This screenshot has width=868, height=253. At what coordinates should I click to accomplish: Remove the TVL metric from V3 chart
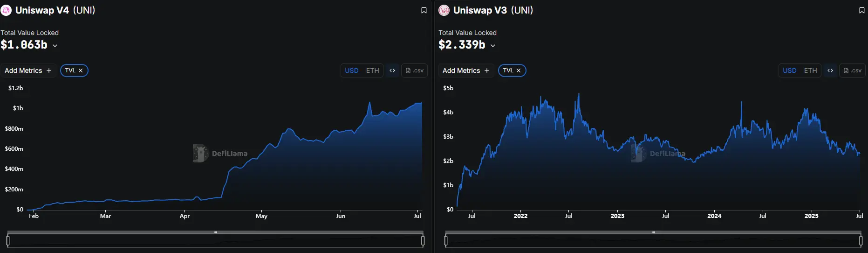tap(519, 70)
